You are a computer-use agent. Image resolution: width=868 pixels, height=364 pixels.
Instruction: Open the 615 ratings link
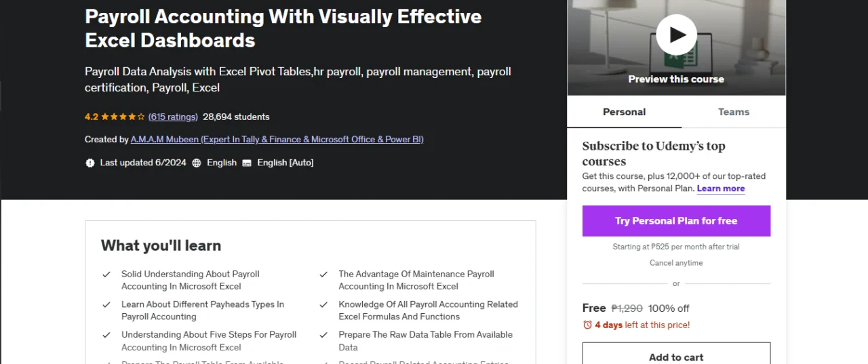[173, 117]
